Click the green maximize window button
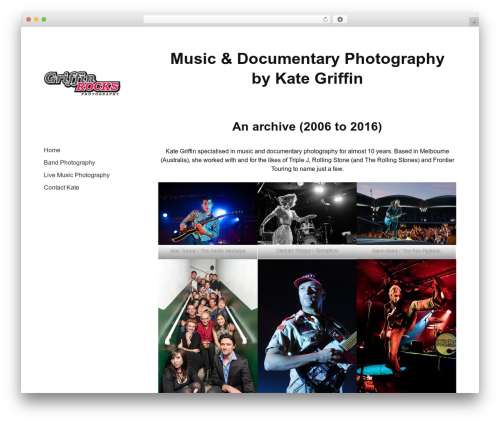500x423 pixels. [x=44, y=19]
